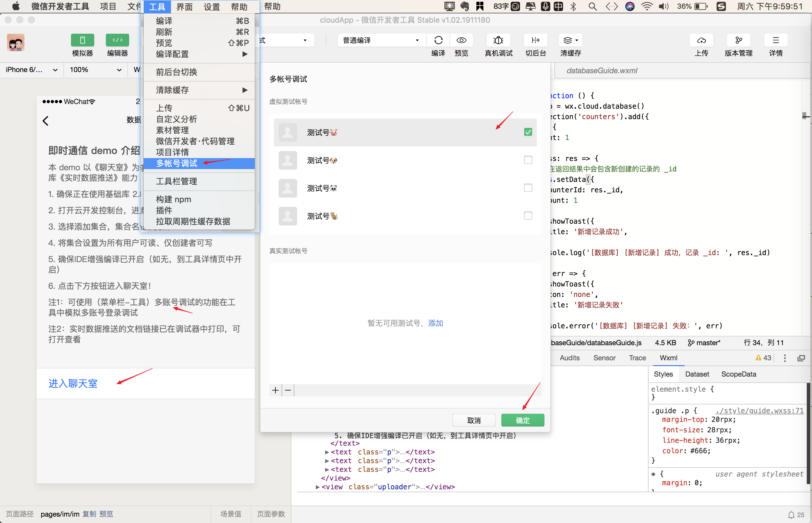Click the 上传 cloud upload icon
812x523 pixels.
coord(701,40)
